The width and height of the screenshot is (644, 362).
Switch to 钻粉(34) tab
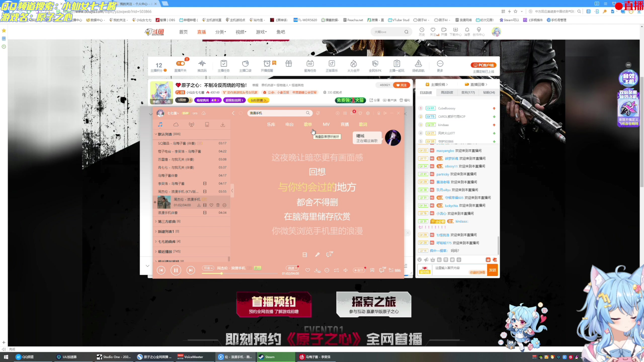coord(489,93)
